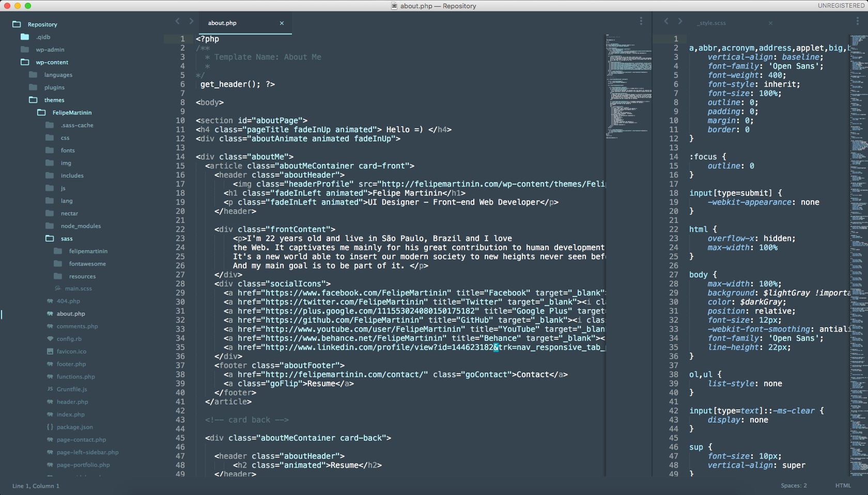
Task: Click the .qidb folder icon
Action: 25,37
